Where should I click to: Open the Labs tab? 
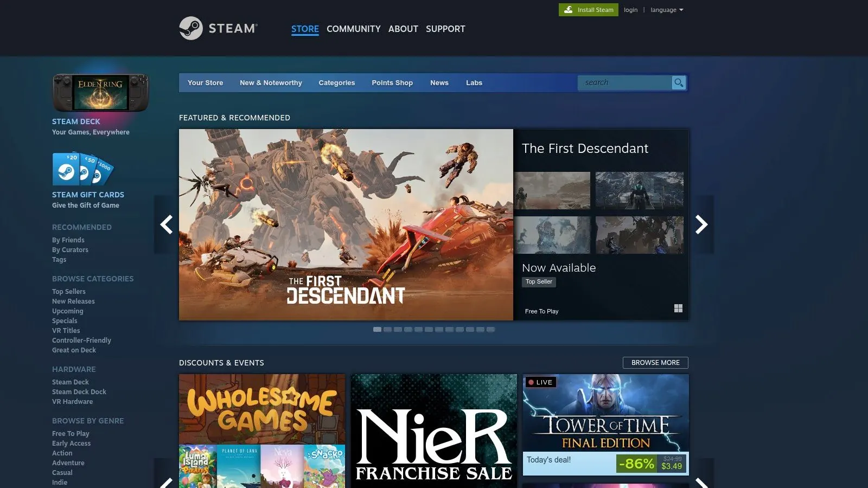474,82
